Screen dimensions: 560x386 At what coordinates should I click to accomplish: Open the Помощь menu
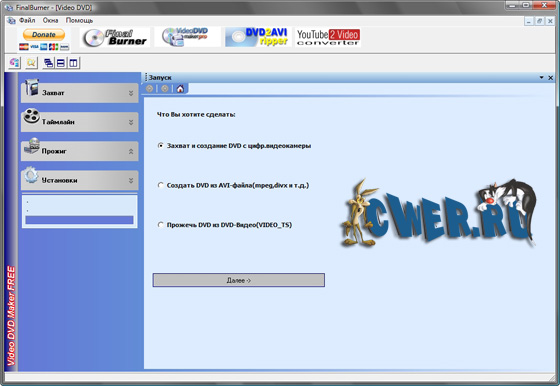(79, 20)
